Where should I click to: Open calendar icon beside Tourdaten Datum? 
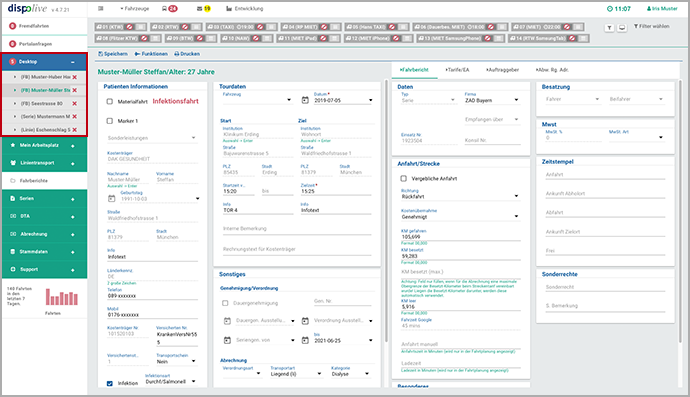point(305,100)
